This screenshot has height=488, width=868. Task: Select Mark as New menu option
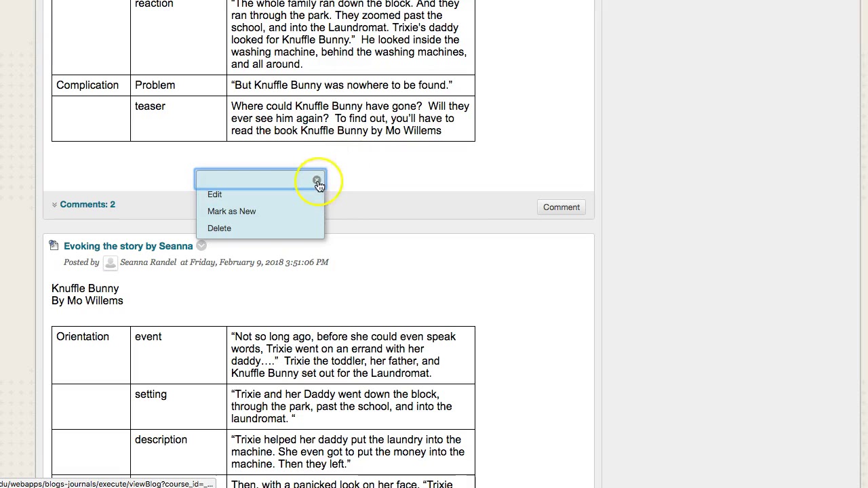(x=231, y=211)
